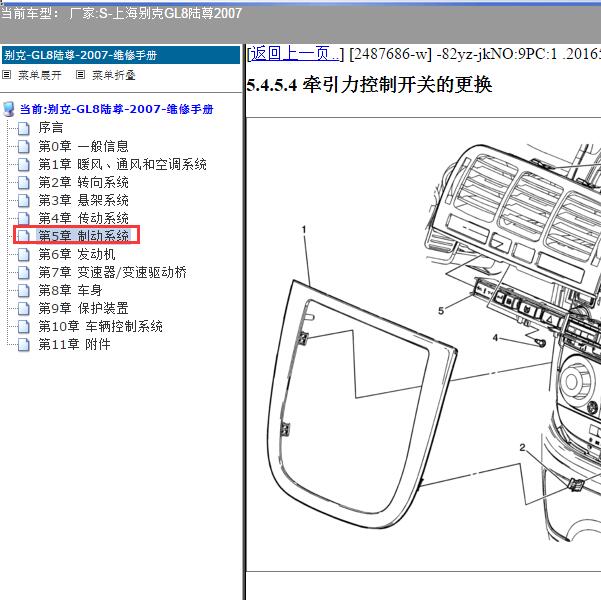601x600 pixels.
Task: Click page icon next to 第10章
Action: 24,327
